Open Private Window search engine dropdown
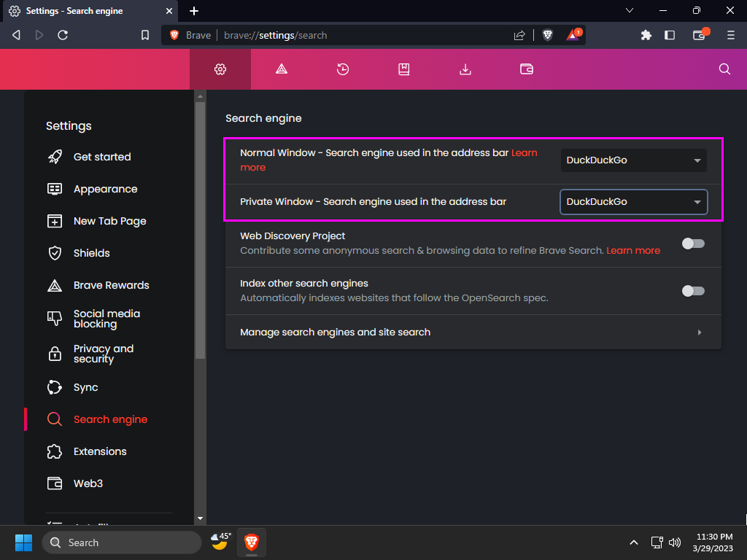747x560 pixels. [634, 201]
